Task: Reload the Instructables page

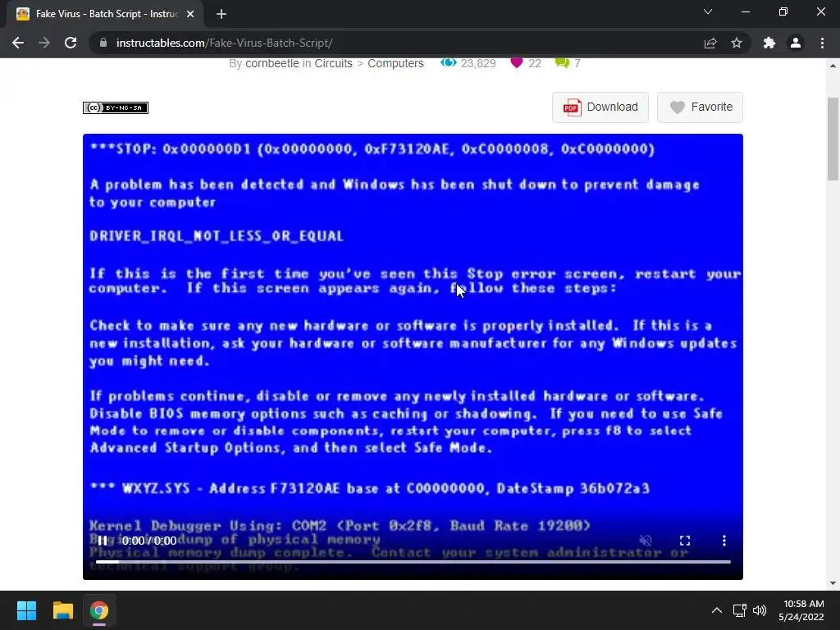Action: tap(71, 43)
